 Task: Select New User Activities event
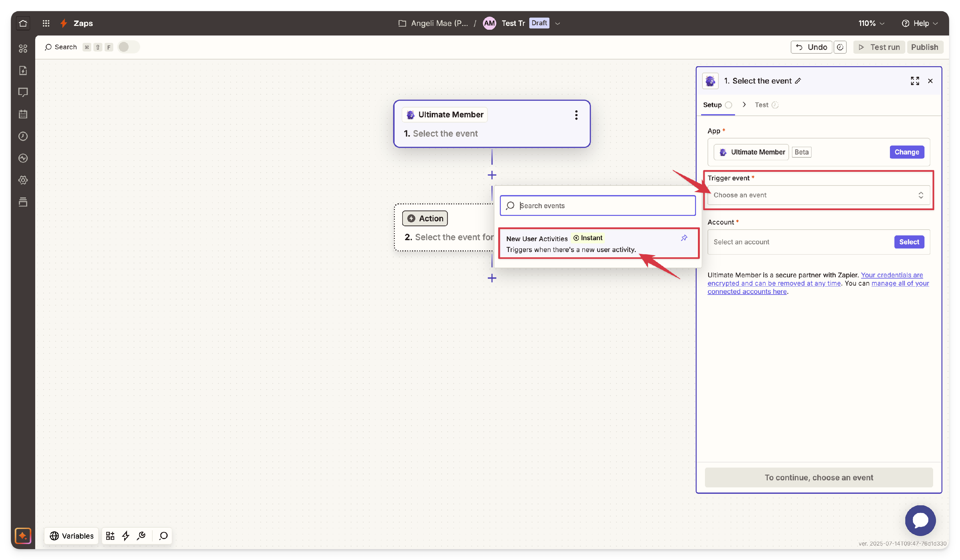point(598,243)
